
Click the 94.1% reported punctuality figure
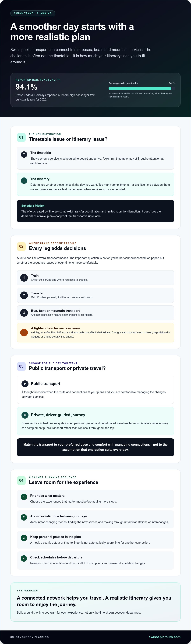[x=26, y=87]
